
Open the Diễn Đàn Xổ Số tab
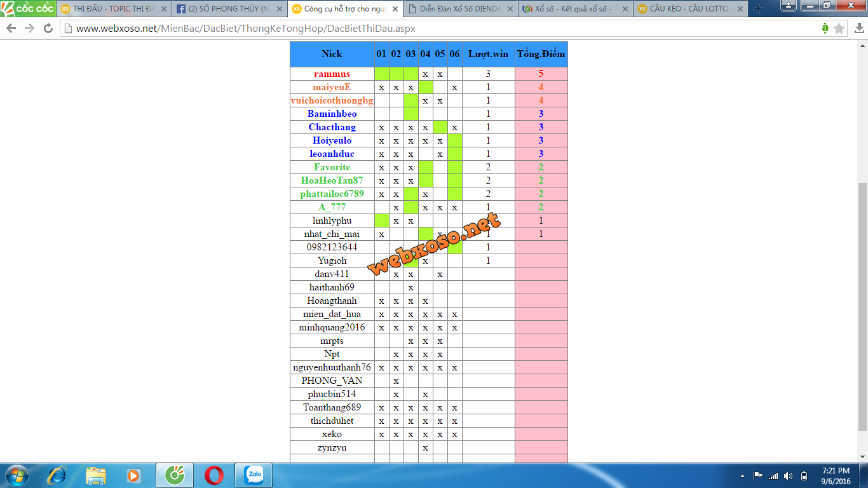click(460, 9)
